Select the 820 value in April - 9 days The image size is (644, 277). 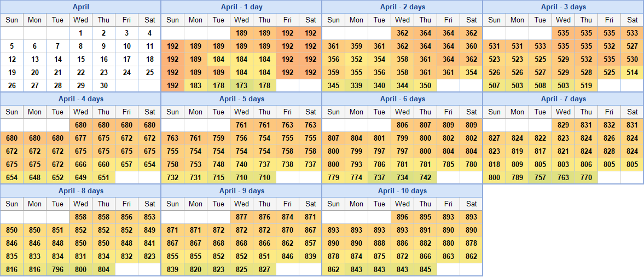click(195, 270)
